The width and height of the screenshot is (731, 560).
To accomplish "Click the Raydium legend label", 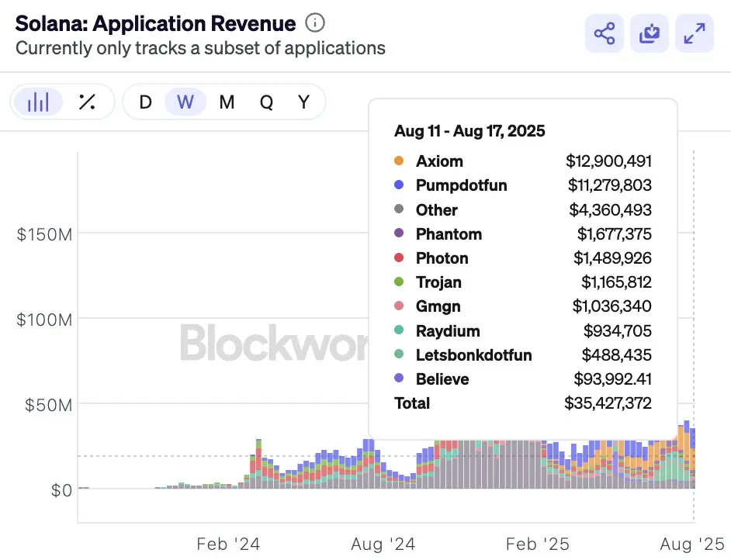I will pyautogui.click(x=448, y=331).
